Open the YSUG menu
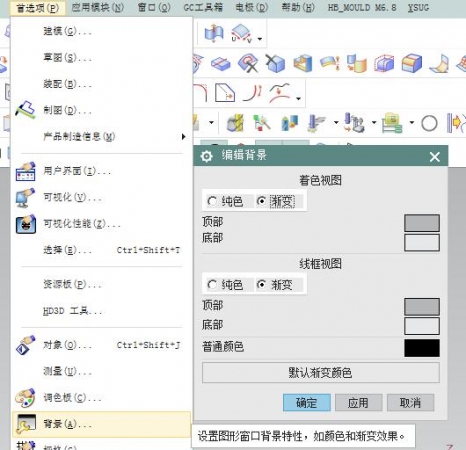Image resolution: width=466 pixels, height=450 pixels. 418,7
